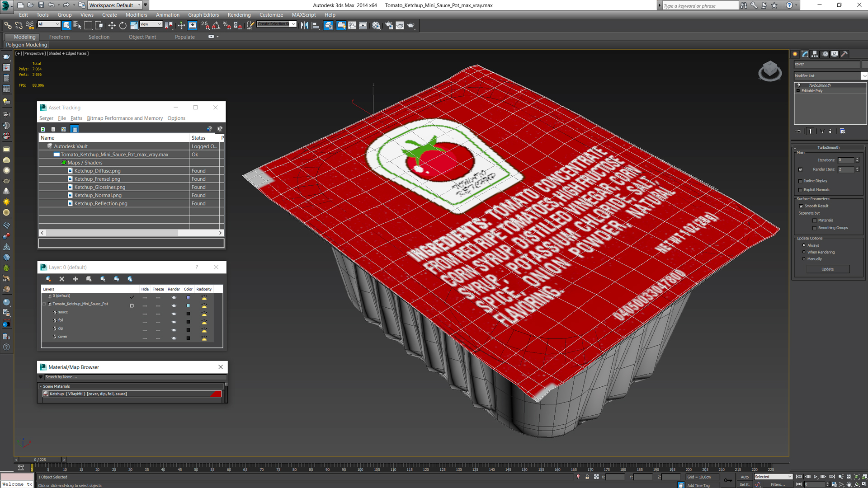
Task: Click the red Ketchup material swatch
Action: point(216,394)
